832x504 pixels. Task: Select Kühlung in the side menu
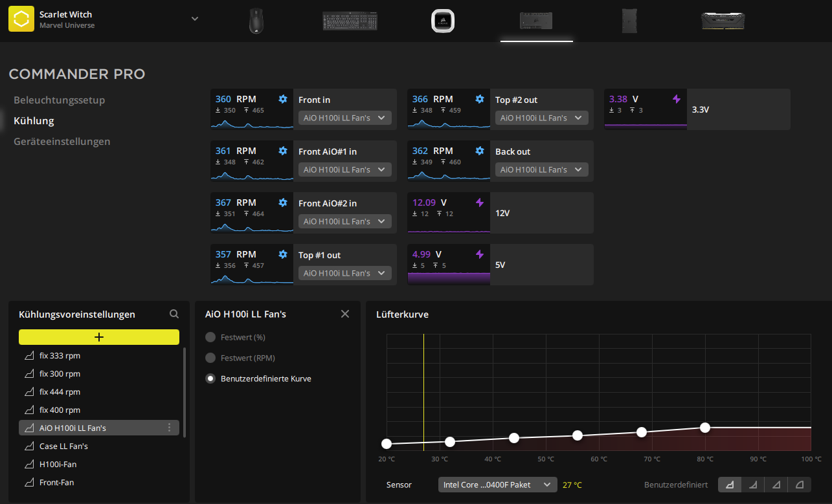tap(34, 121)
